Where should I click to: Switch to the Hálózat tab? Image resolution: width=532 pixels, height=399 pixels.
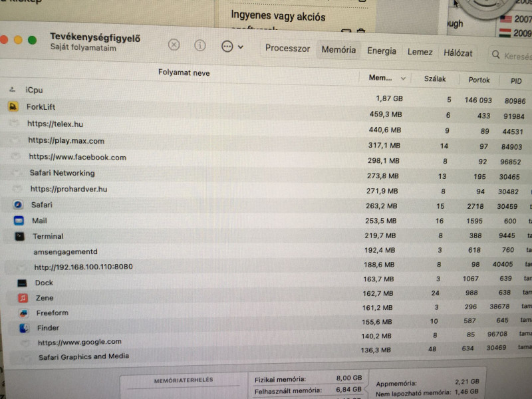[458, 53]
